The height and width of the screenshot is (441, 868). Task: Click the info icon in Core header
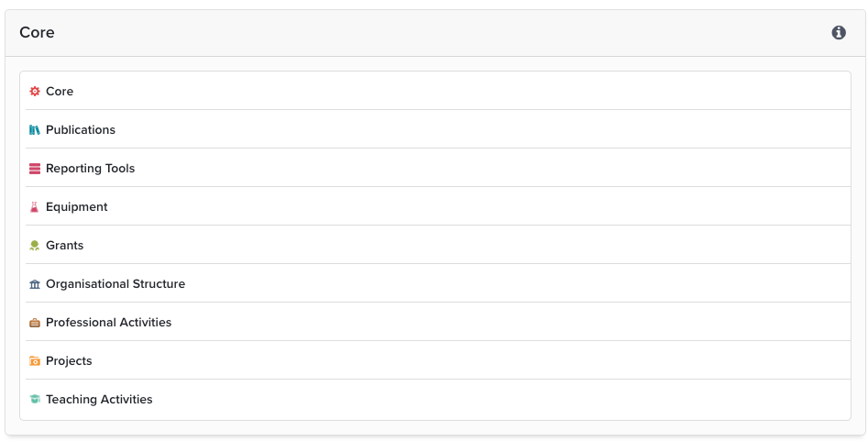[839, 33]
